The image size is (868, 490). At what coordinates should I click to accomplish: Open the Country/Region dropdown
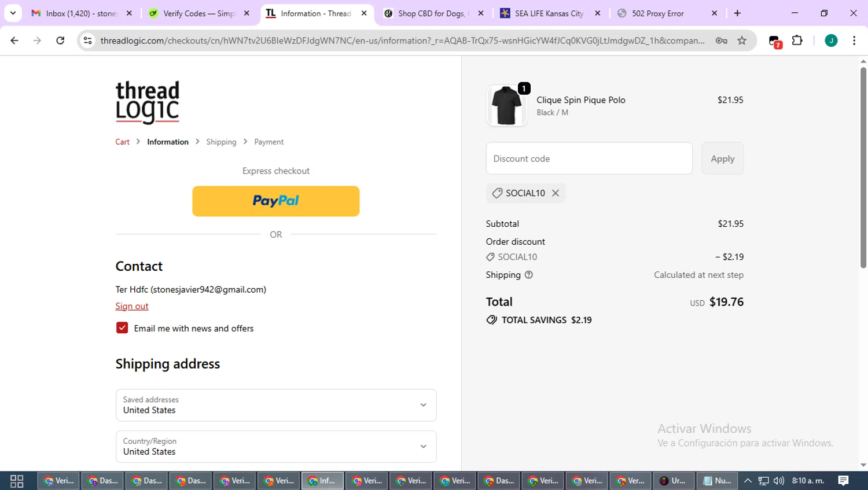tap(276, 447)
